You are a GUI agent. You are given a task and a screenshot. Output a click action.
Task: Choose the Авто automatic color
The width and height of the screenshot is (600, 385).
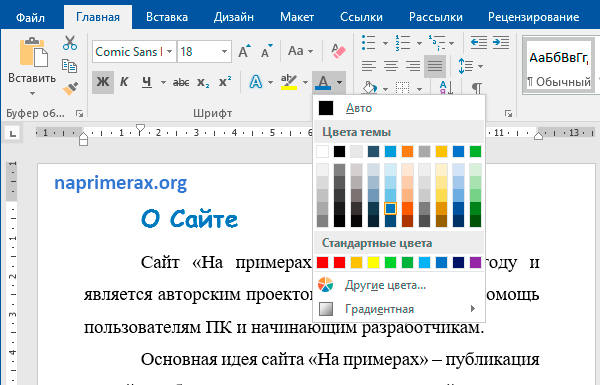pyautogui.click(x=399, y=108)
